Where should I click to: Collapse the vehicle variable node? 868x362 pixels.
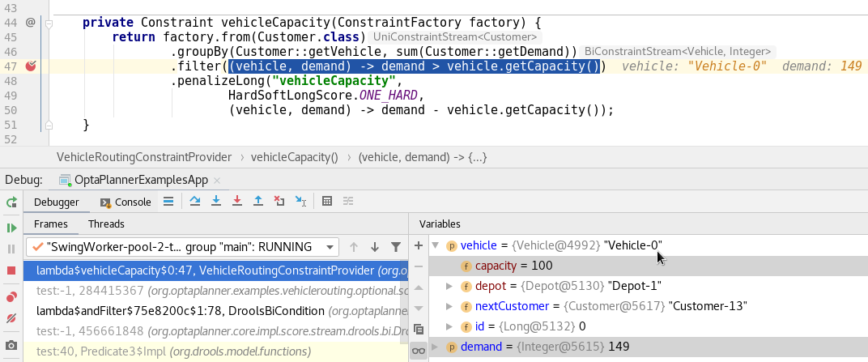[x=435, y=245]
